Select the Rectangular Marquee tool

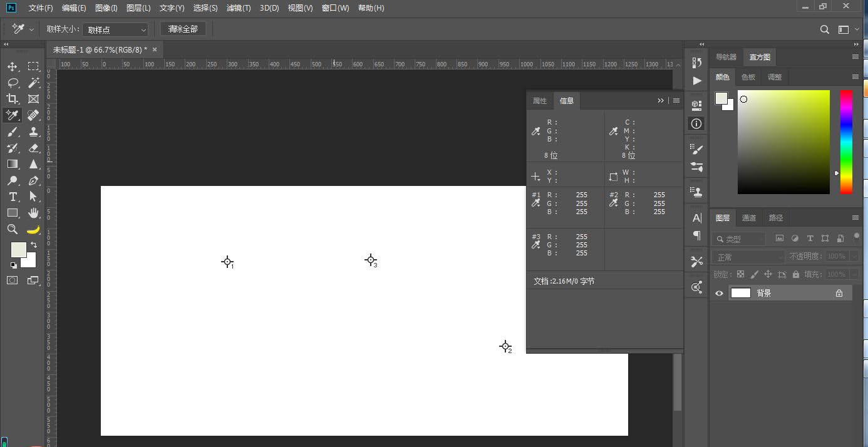pyautogui.click(x=33, y=66)
